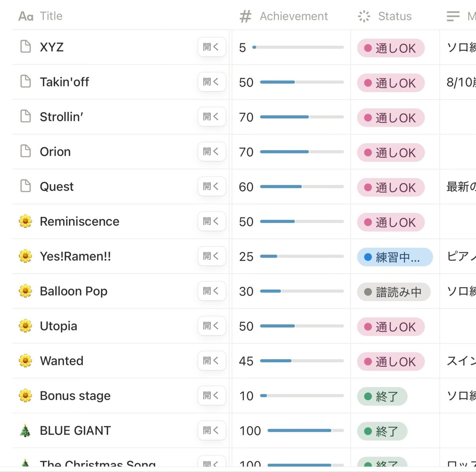Image resolution: width=476 pixels, height=472 pixels.
Task: Open Strollin' page using 開く button
Action: [x=212, y=117]
